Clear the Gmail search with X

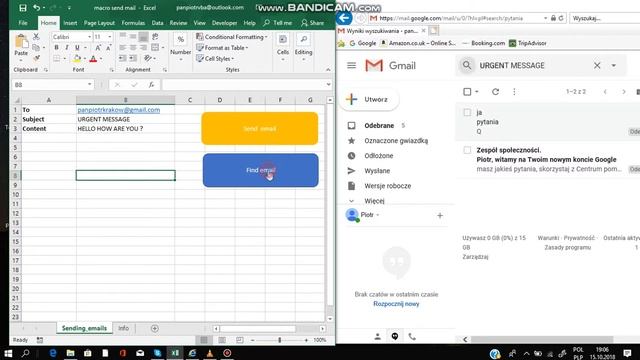point(597,65)
